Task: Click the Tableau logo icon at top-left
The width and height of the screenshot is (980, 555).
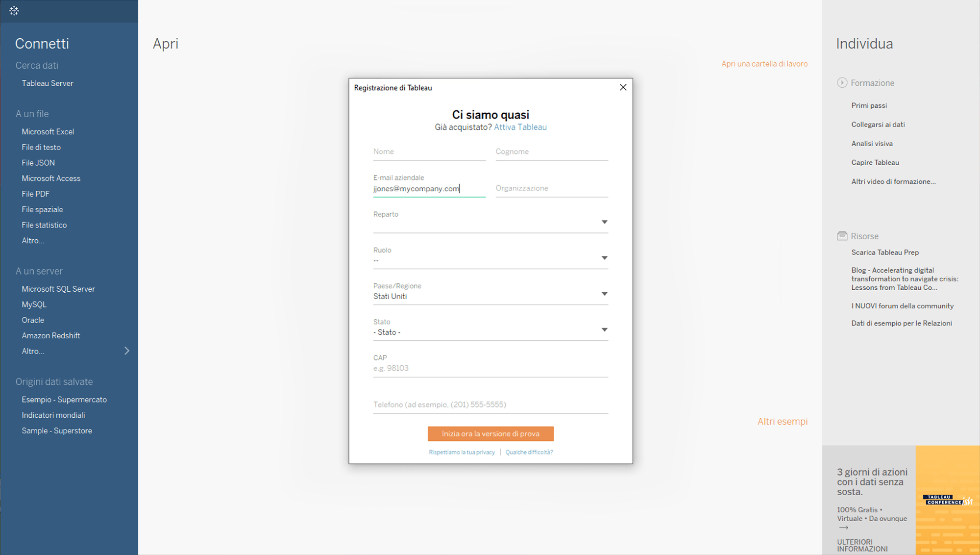Action: click(14, 11)
